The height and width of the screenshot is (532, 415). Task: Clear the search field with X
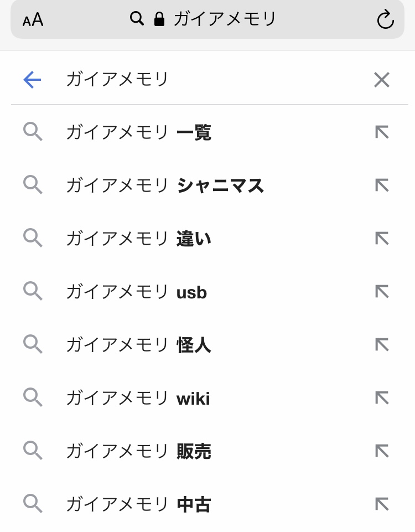pyautogui.click(x=382, y=80)
